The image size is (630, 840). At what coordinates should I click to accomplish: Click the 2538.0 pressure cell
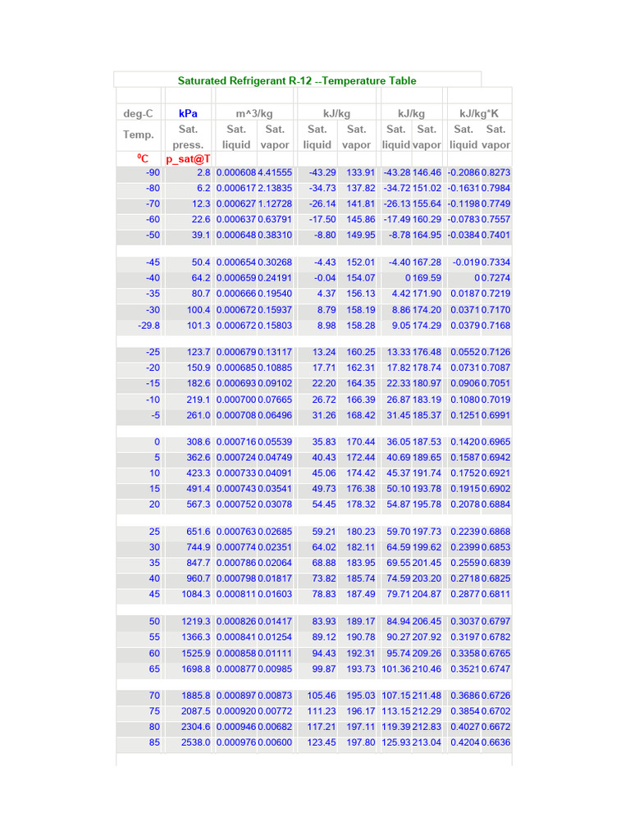click(x=195, y=742)
